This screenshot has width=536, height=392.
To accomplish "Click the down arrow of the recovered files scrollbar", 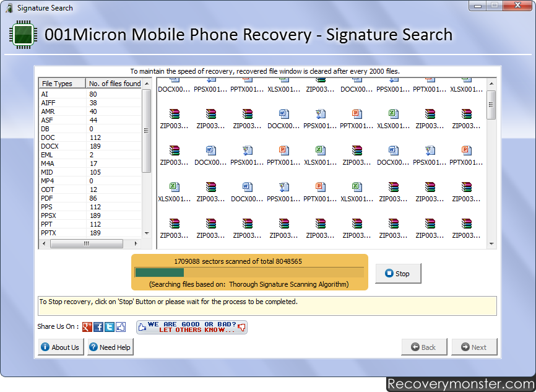I will (x=491, y=244).
